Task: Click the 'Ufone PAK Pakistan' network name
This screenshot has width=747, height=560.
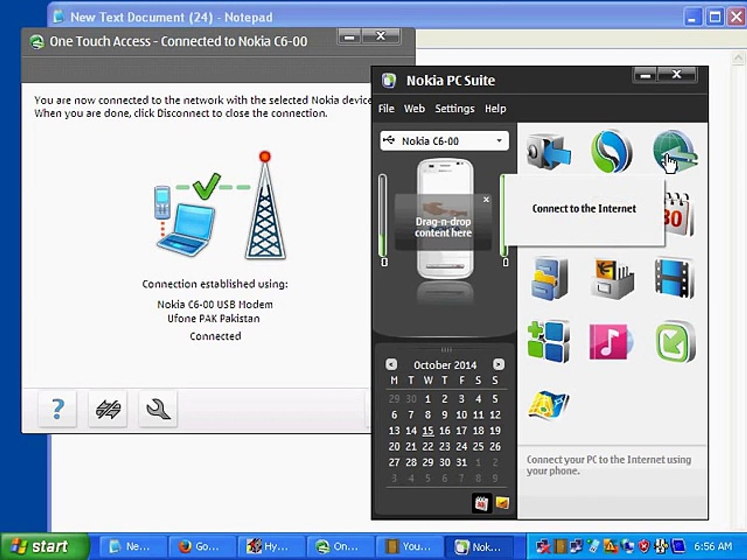Action: (214, 318)
